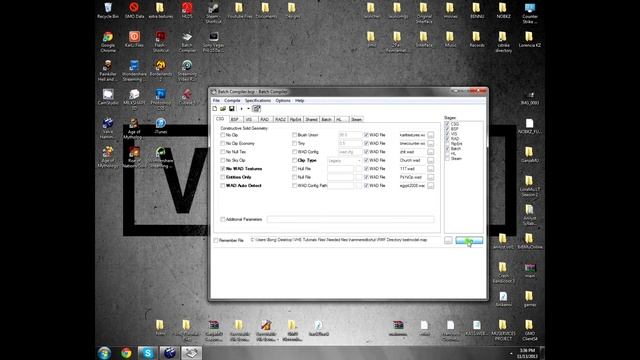640x360 pixels.
Task: Click the options icon in Batch Compiler toolbar
Action: [x=256, y=109]
